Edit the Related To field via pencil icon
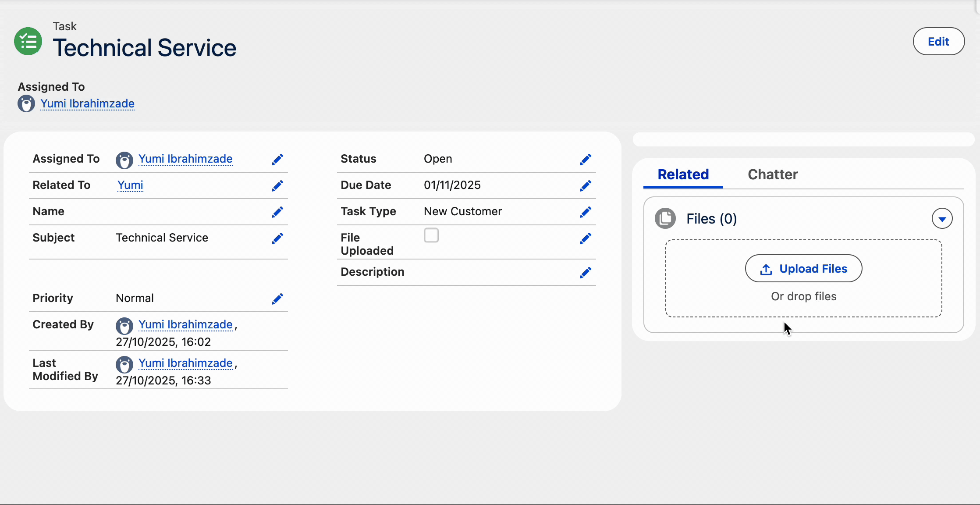 coord(277,186)
